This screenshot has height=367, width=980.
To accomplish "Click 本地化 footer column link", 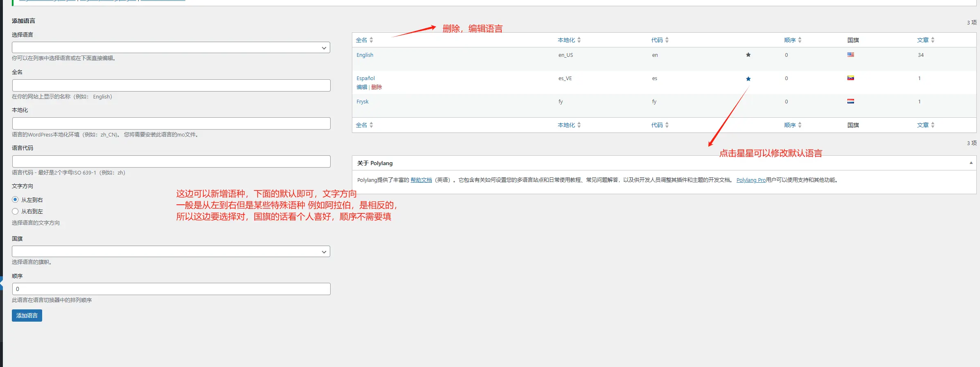I will pos(566,125).
